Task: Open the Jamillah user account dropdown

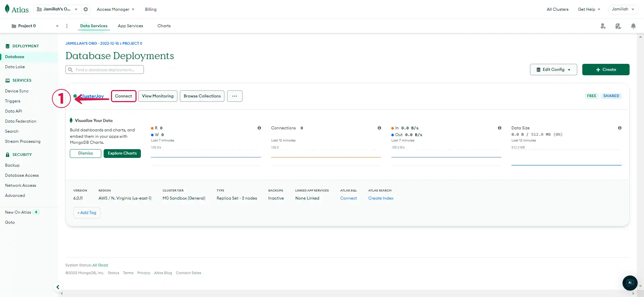Action: 623,9
